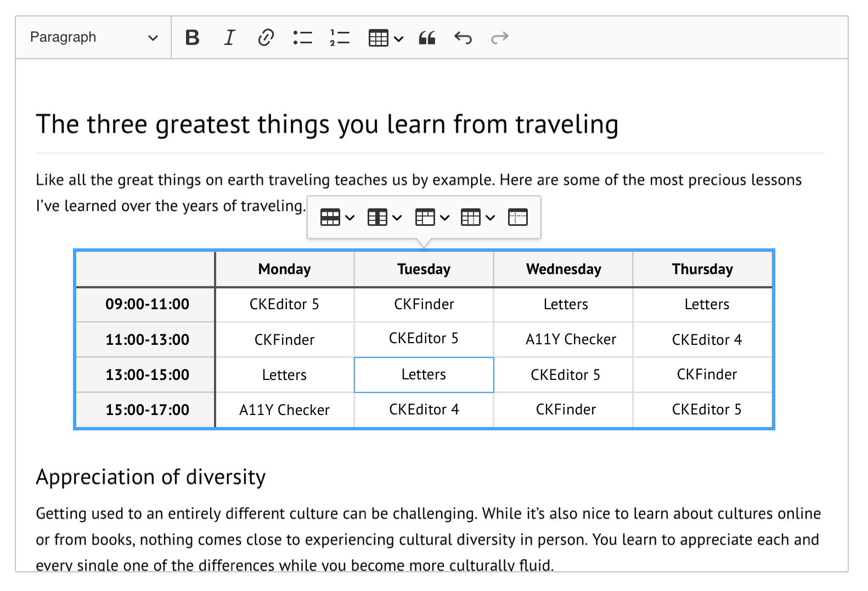The width and height of the screenshot is (868, 591).
Task: Open the table row options dropdown
Action: point(337,218)
